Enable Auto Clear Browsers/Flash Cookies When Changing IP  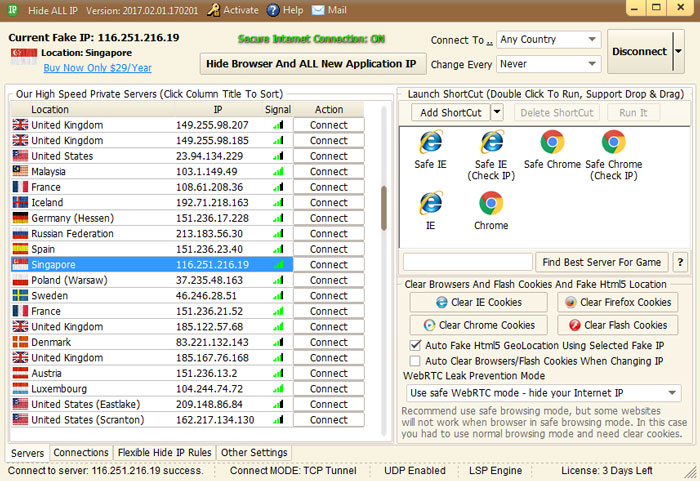coord(415,360)
